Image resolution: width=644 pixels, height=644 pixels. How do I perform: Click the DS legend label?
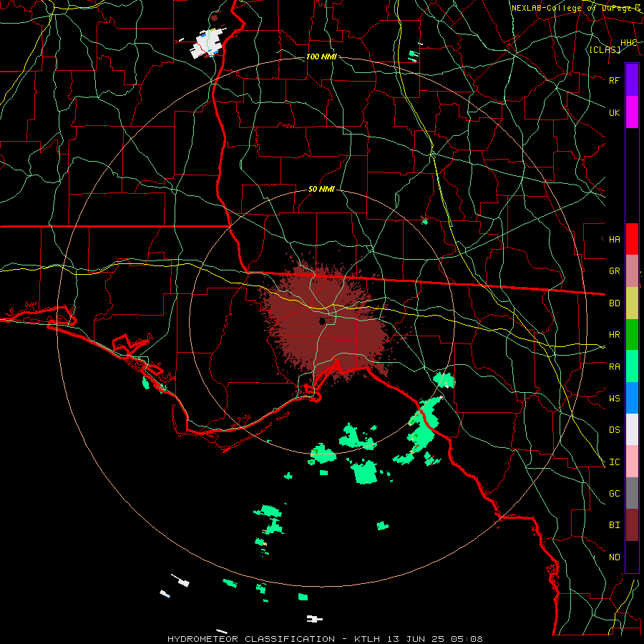click(614, 429)
